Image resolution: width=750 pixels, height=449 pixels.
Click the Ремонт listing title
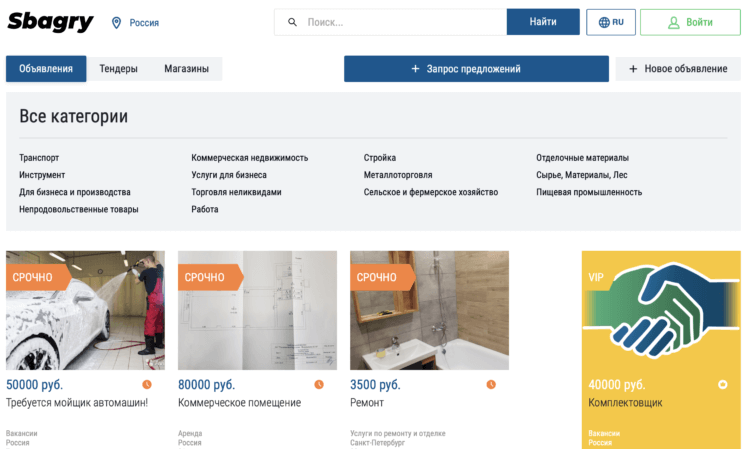click(x=367, y=403)
